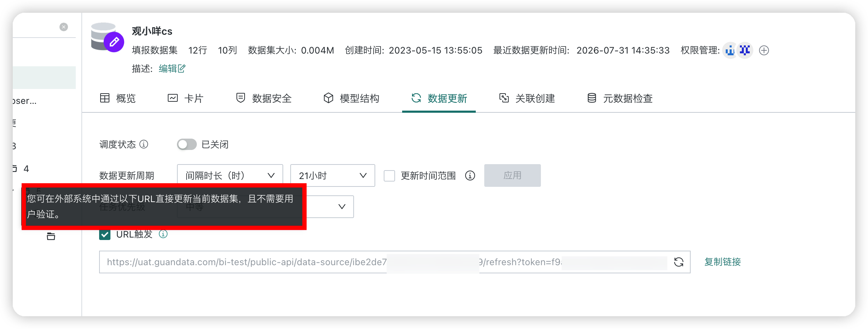Click the first user avatar in 权限管理
The image size is (868, 329).
[730, 50]
